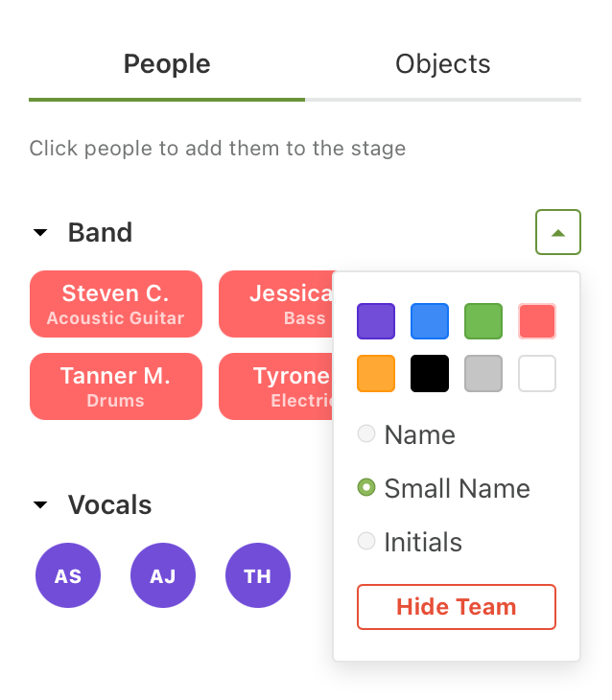Switch to the Objects tab

(x=442, y=64)
